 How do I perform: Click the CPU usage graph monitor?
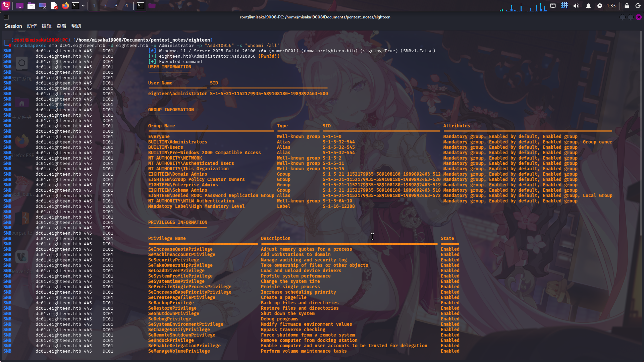(x=523, y=7)
